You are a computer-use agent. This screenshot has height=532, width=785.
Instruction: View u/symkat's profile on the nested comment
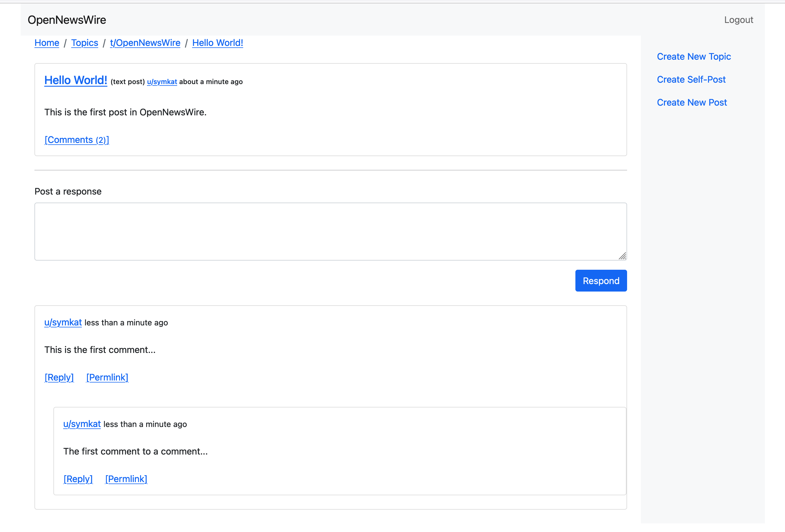[82, 424]
